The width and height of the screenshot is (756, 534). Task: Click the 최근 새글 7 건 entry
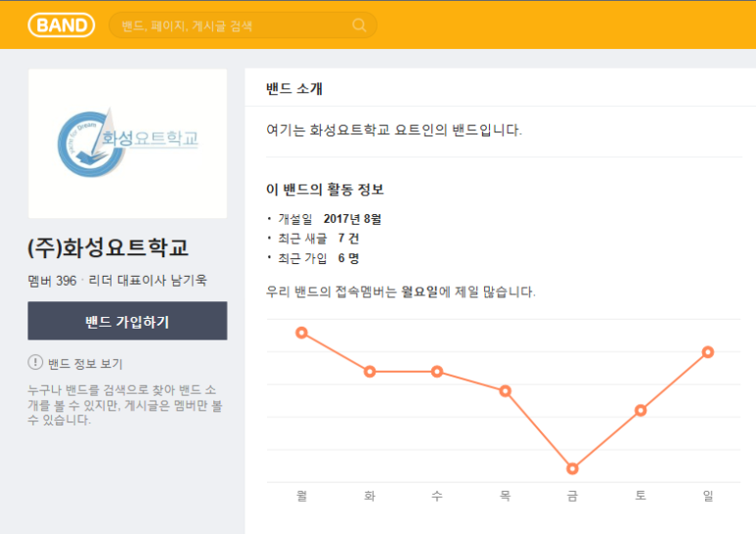click(x=318, y=238)
